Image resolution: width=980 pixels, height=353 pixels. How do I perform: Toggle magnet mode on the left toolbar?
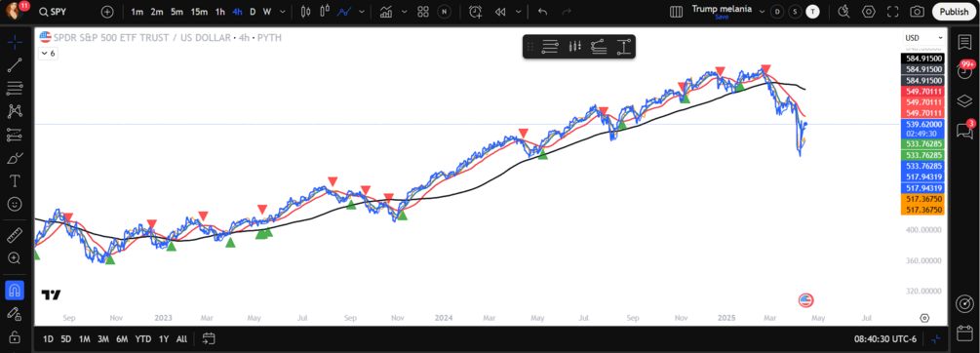coord(15,290)
